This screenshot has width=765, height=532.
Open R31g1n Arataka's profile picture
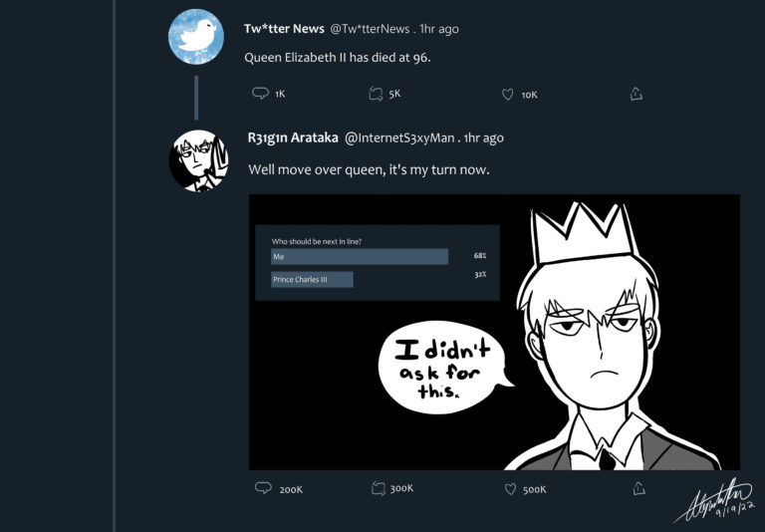pyautogui.click(x=196, y=159)
